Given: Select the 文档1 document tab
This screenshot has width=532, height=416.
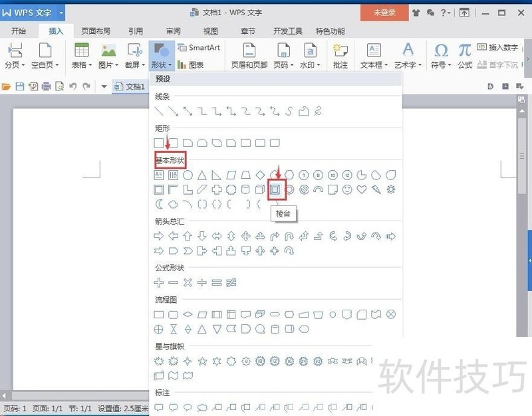Looking at the screenshot, I should coord(130,86).
